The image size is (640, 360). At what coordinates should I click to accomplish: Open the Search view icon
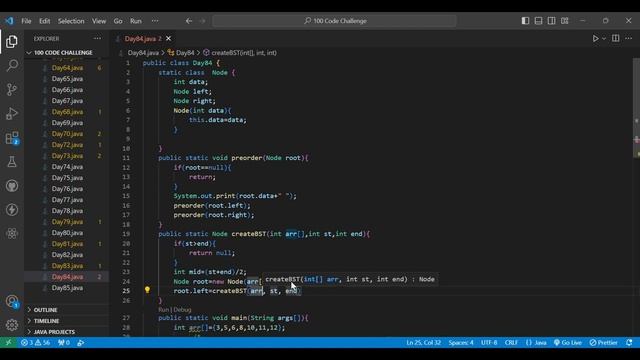[x=12, y=65]
